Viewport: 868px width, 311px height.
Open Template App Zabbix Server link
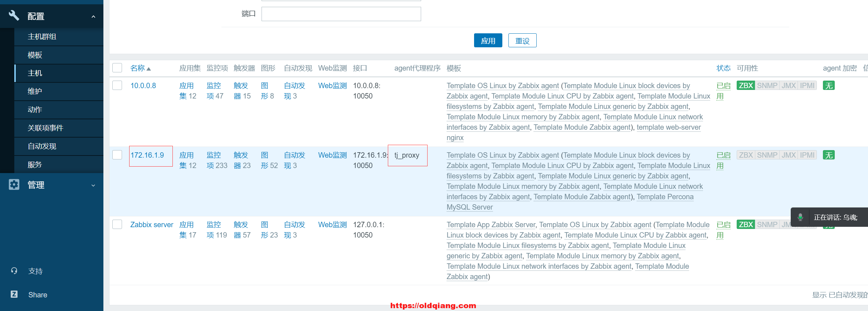(491, 225)
